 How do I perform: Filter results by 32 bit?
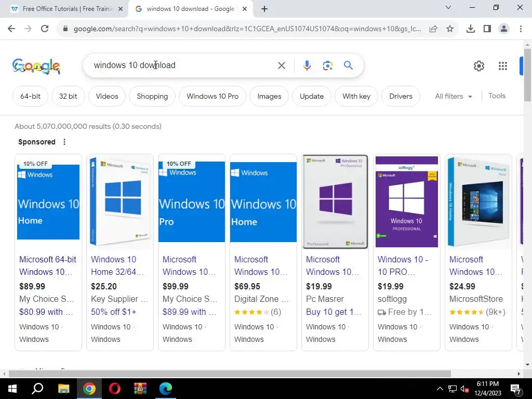point(68,96)
